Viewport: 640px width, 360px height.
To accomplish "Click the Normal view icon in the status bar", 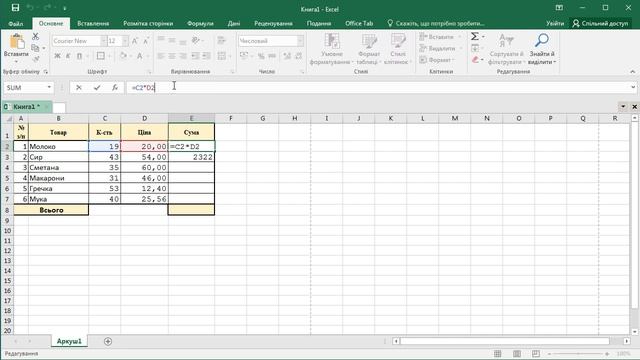I will (x=497, y=353).
